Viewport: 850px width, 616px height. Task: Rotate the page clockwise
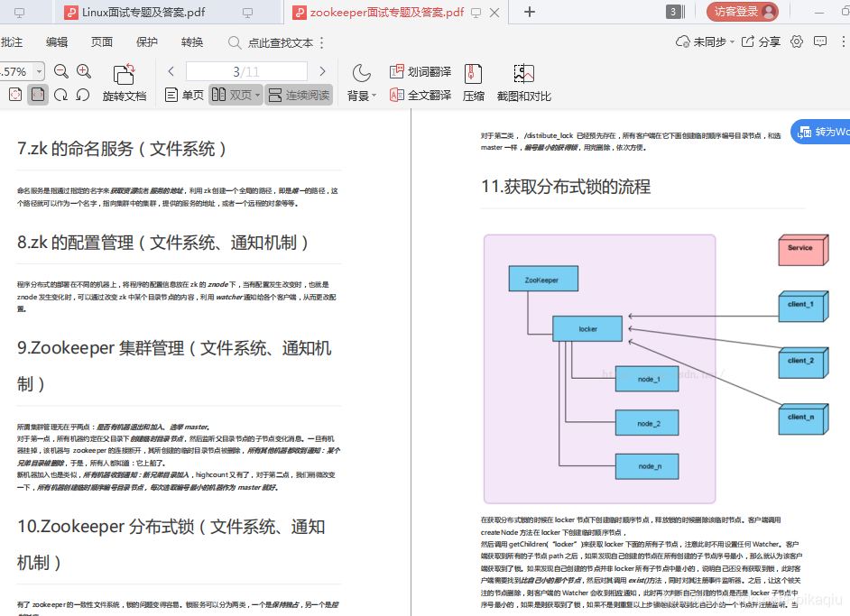60,95
